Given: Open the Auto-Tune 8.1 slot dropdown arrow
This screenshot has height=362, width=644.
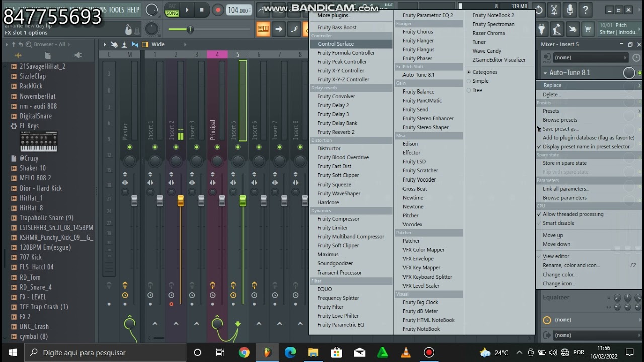Looking at the screenshot, I should 545,73.
